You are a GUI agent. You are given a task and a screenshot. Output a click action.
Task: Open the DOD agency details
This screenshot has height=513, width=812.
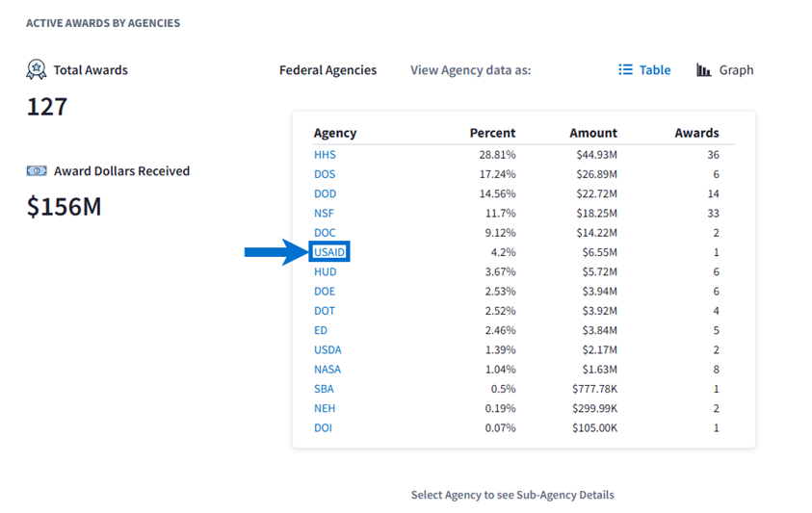coord(325,193)
